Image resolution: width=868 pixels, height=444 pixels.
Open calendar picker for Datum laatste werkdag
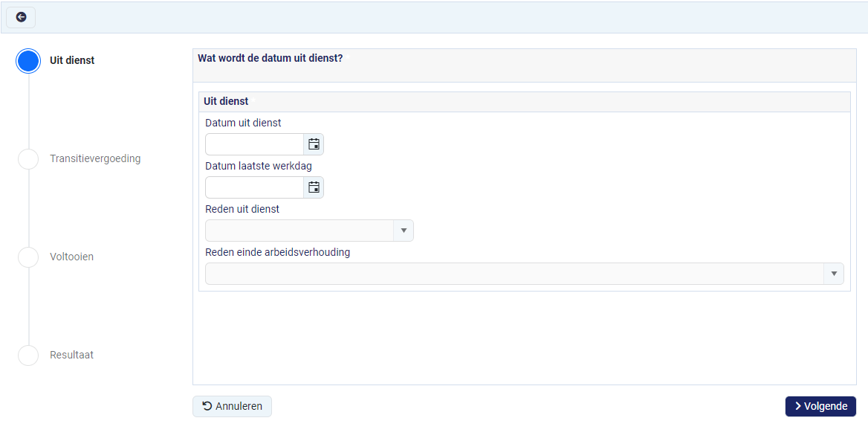pos(314,187)
